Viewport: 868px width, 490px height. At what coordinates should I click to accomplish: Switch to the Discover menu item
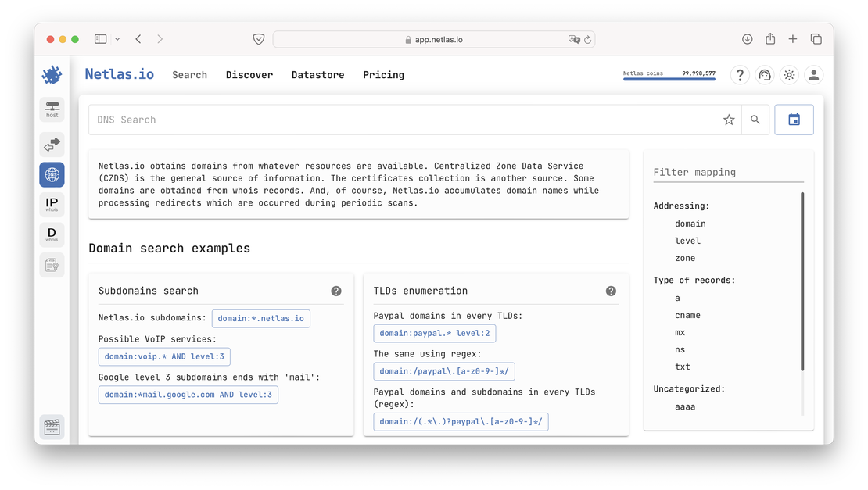click(249, 75)
